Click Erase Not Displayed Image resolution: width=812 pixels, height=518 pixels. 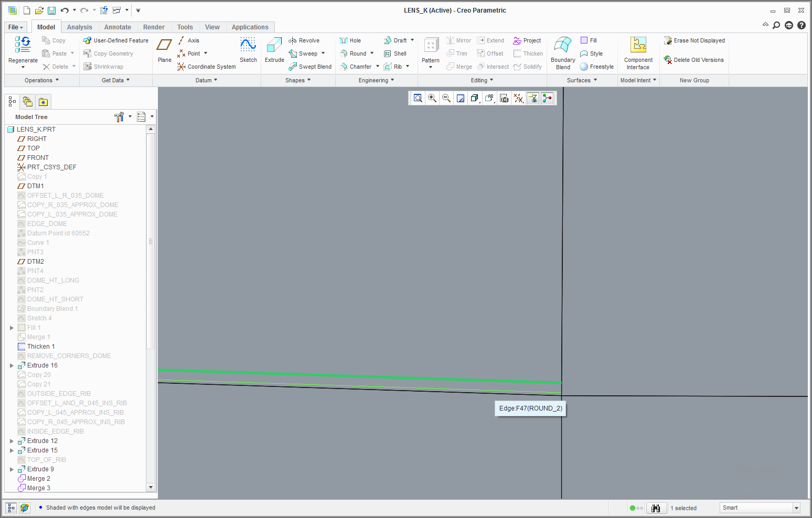(x=695, y=40)
